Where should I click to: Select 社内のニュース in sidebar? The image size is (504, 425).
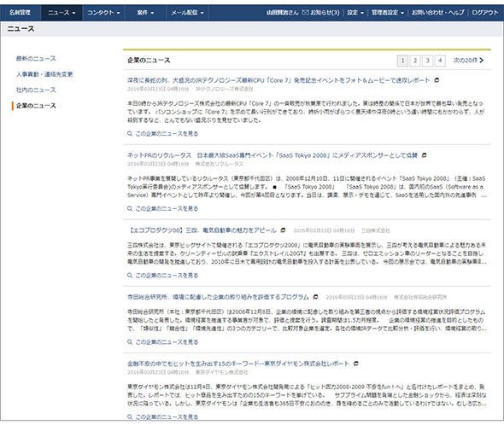36,90
